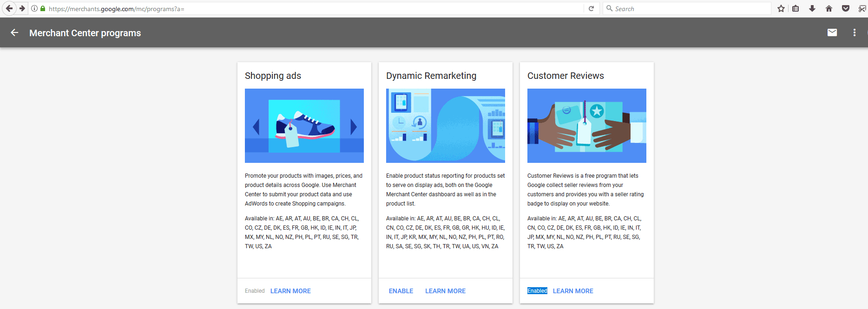Image resolution: width=868 pixels, height=309 pixels.
Task: Open Shopping ads sneaker illustration
Action: pyautogui.click(x=304, y=126)
